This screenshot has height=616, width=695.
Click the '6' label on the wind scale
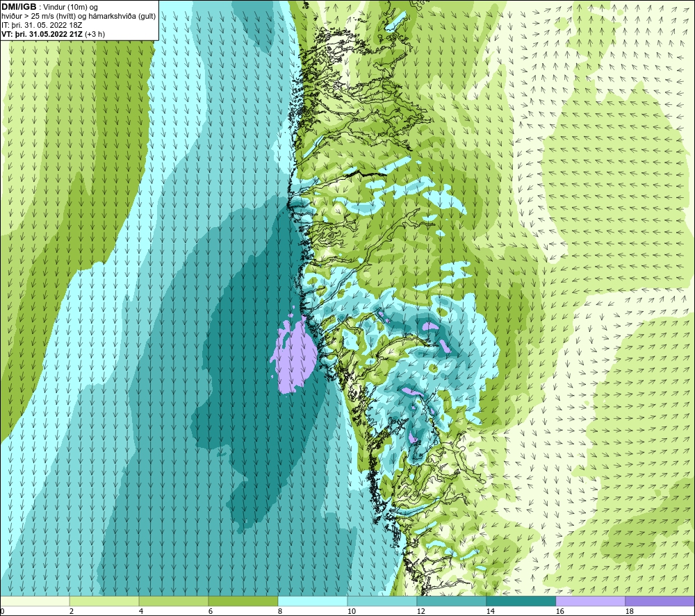click(x=211, y=611)
